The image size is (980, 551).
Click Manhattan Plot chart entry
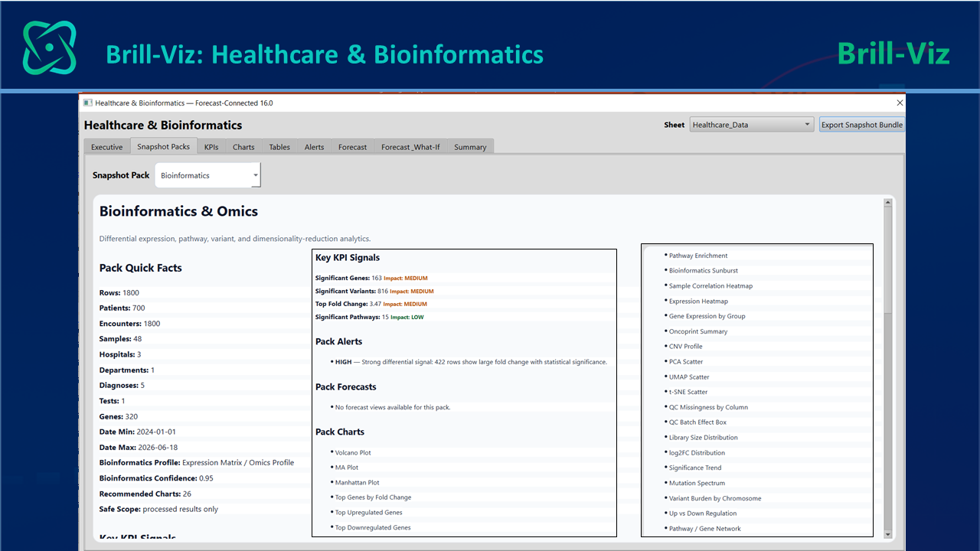click(x=358, y=483)
